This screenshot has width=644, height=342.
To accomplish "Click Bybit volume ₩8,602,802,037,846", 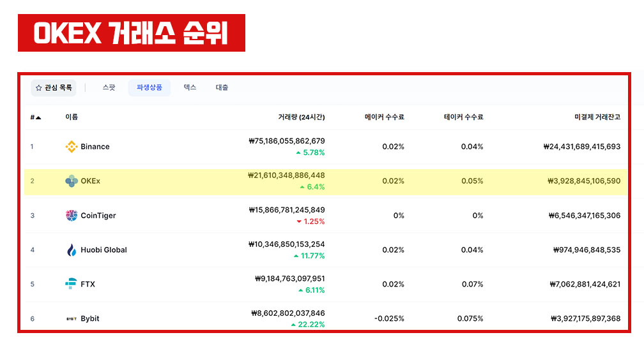I will click(288, 313).
